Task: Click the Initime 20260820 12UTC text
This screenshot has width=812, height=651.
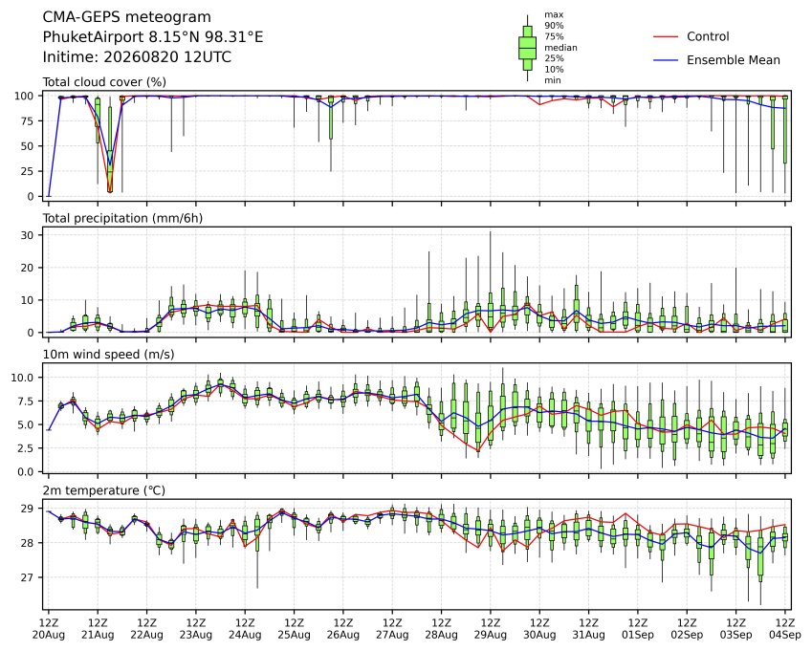Action: pyautogui.click(x=137, y=57)
